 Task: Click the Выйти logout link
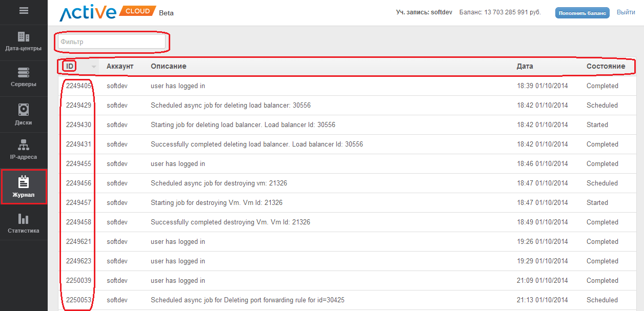coord(626,12)
